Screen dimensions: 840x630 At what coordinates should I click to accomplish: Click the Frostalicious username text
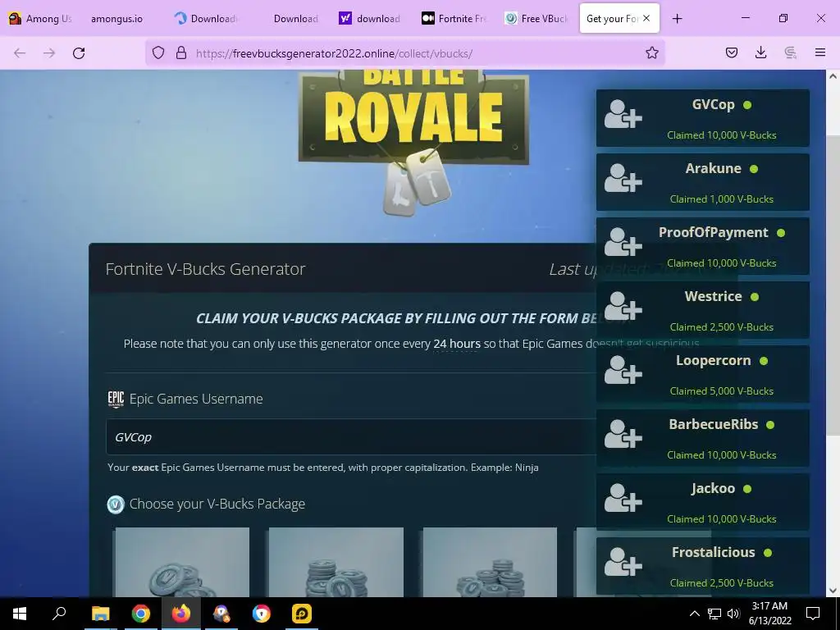pos(714,552)
